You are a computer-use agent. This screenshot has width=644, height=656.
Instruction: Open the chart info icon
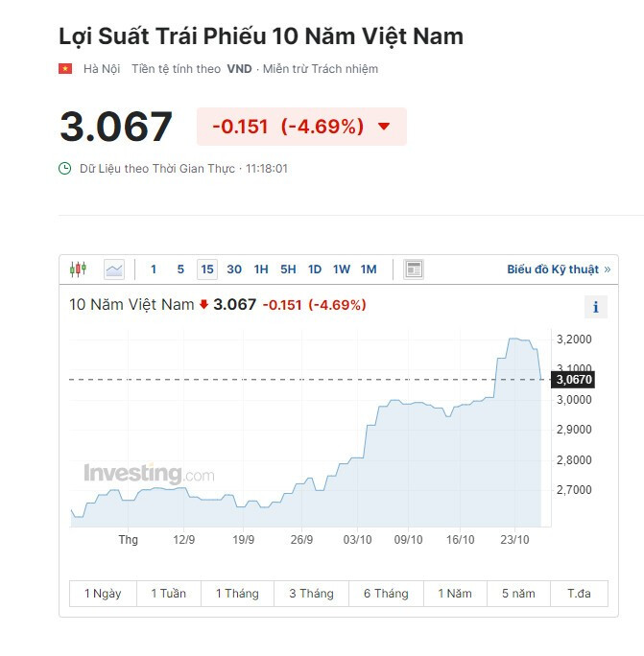pos(596,307)
